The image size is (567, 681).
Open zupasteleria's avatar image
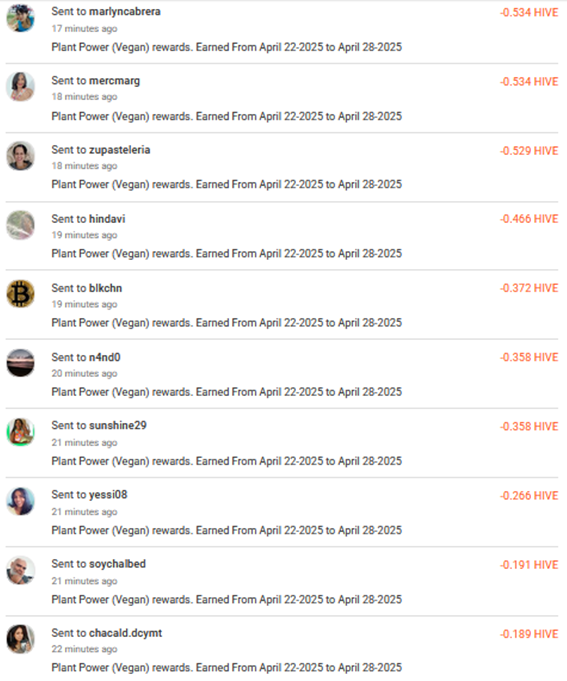(x=20, y=156)
